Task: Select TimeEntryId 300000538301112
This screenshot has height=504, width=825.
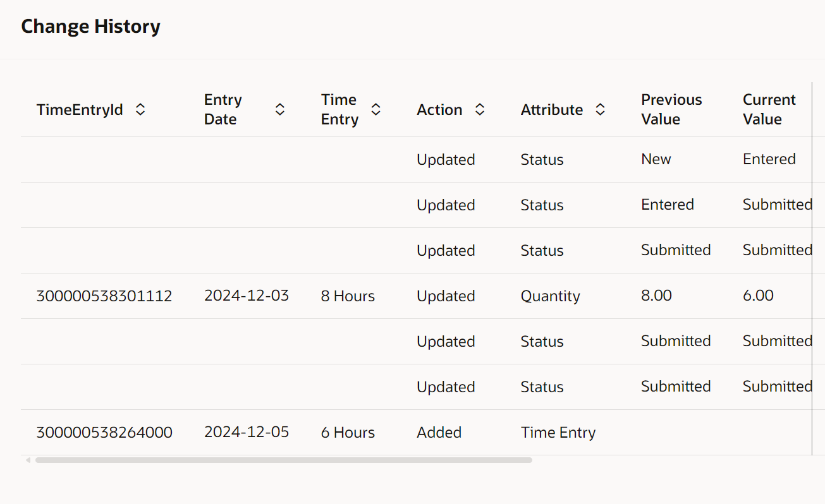Action: click(x=104, y=296)
